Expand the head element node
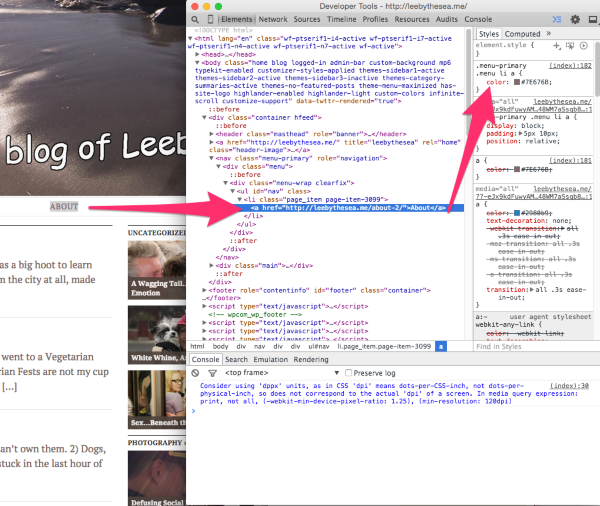This screenshot has width=600, height=506. (x=197, y=56)
